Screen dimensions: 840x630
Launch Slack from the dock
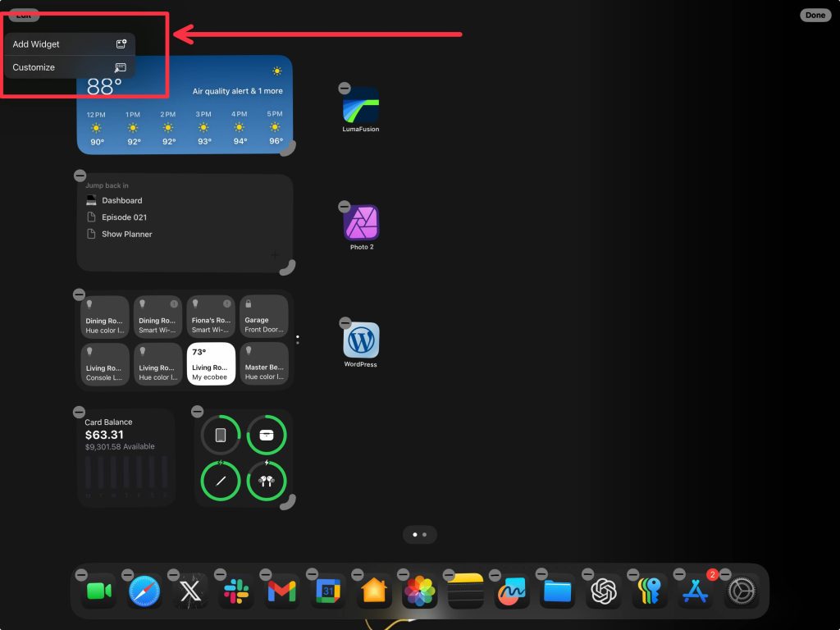(236, 591)
